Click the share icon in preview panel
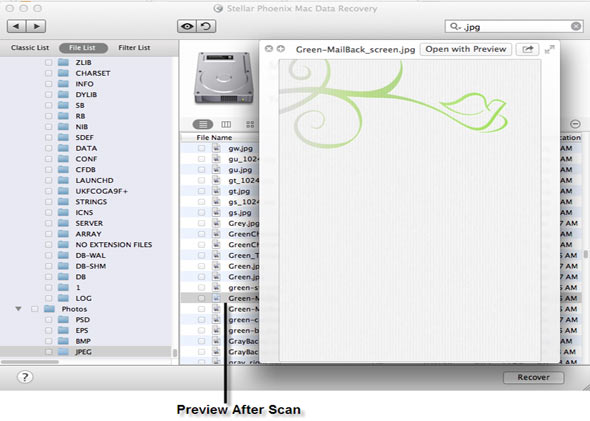Viewport: 590px width, 421px height. point(528,49)
